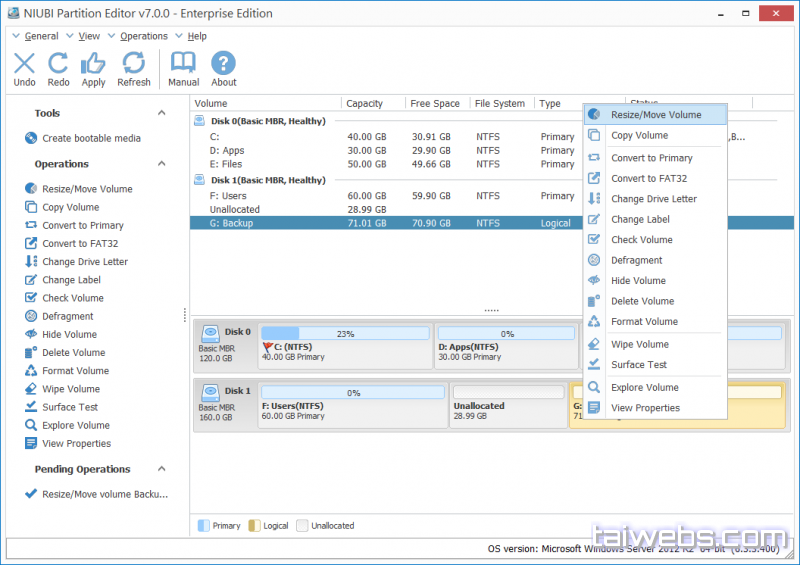
Task: Click Wipe Volume in the sidebar
Action: click(x=71, y=389)
